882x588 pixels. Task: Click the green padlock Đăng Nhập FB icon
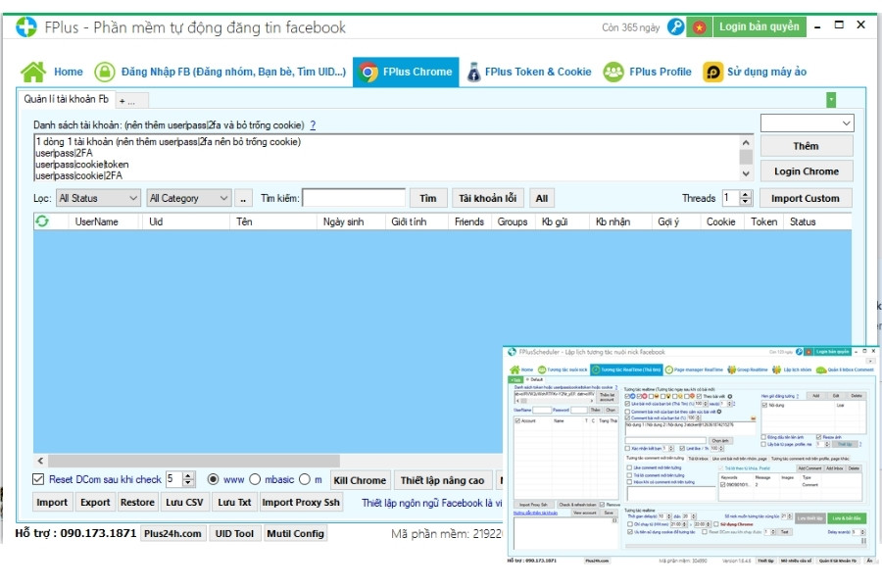pyautogui.click(x=105, y=72)
